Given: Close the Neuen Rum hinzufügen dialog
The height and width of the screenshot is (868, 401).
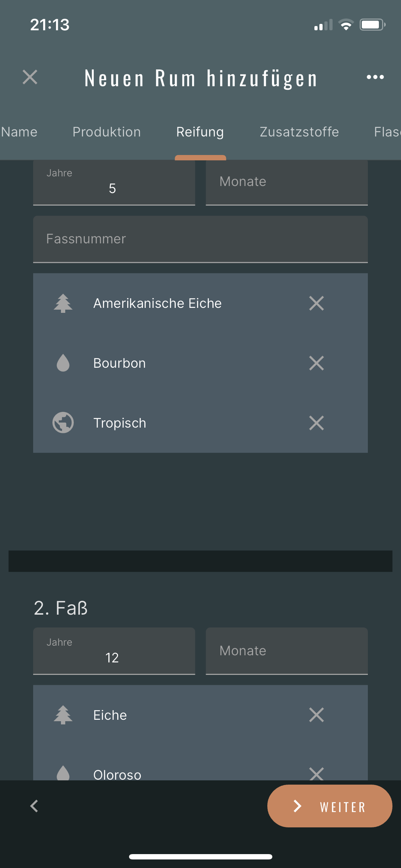Looking at the screenshot, I should (30, 77).
